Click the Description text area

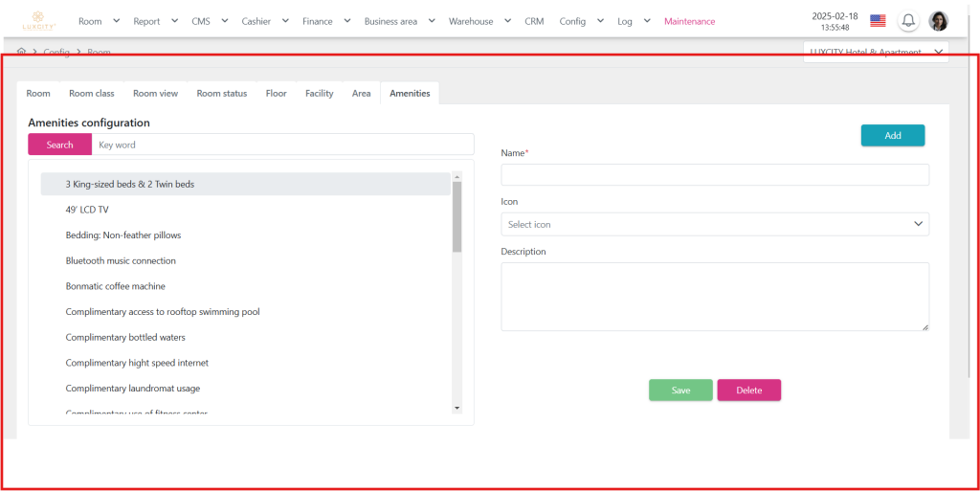[715, 297]
